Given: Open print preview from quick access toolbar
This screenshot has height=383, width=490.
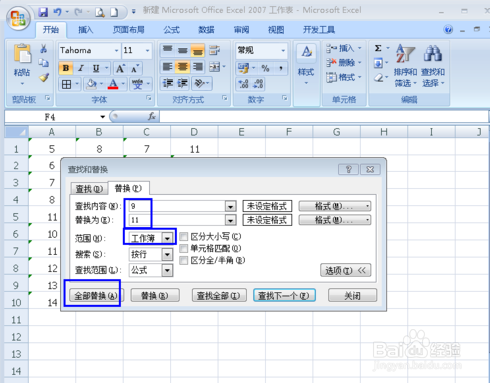Looking at the screenshot, I should 100,13.
